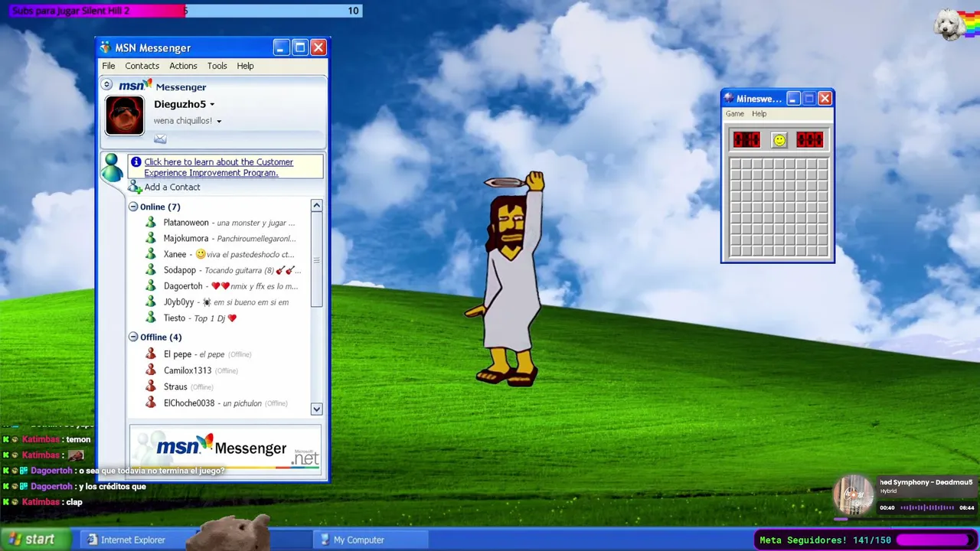Click the Sodapop contact status icon
The image size is (980, 551).
tap(151, 270)
